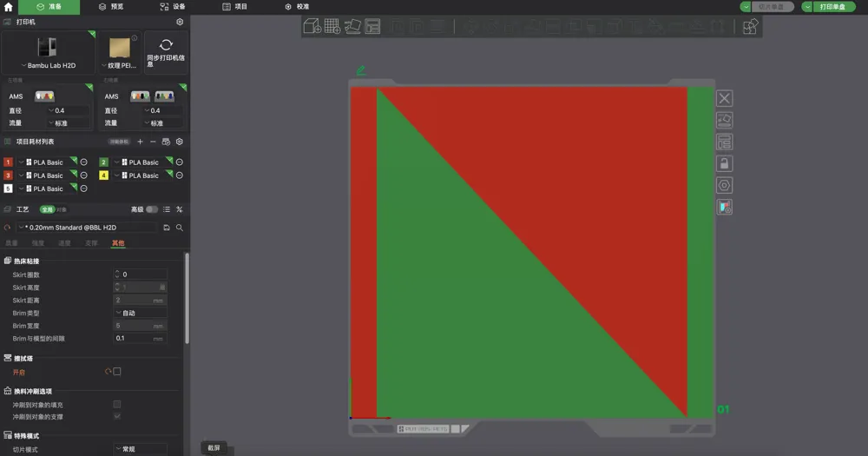This screenshot has width=868, height=456.
Task: Open plate settings hexagon icon
Action: (724, 185)
